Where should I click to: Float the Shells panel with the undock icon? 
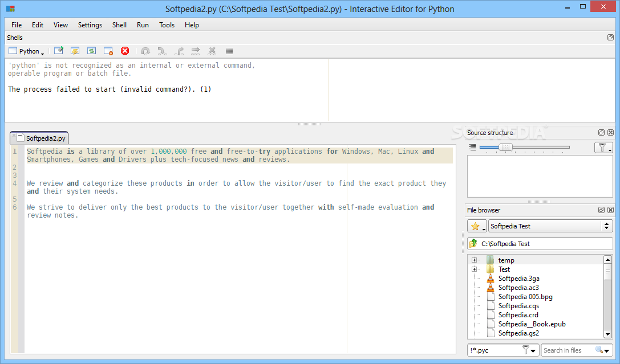click(610, 38)
